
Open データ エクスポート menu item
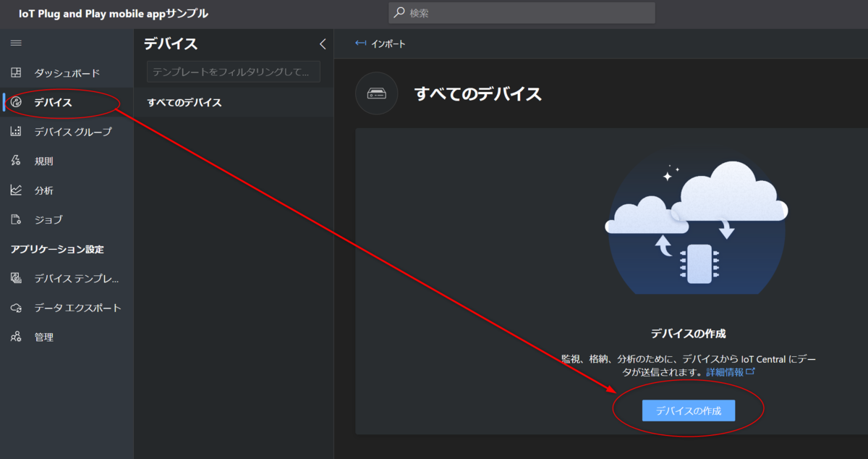(67, 308)
